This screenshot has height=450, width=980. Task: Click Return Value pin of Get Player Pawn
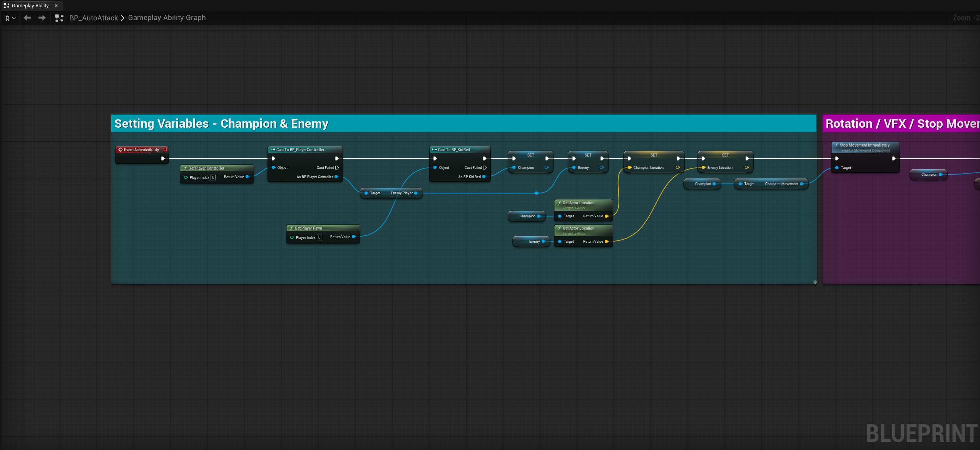353,237
